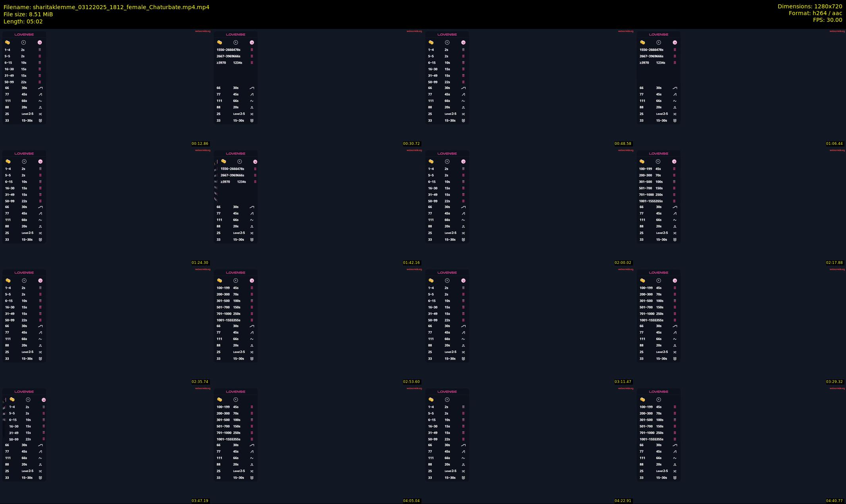This screenshot has height=504, width=846.
Task: Click the shuffle random icon in the 01:42.16 frame
Action: coord(252,233)
